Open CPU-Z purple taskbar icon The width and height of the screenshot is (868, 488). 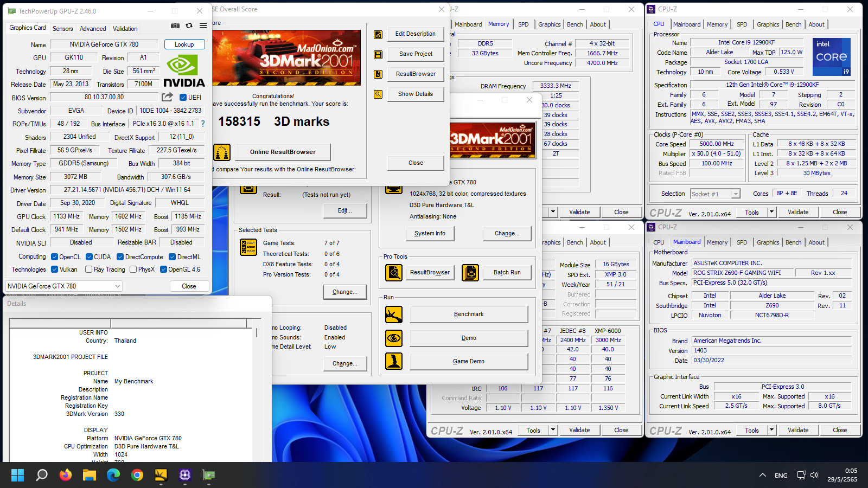185,476
